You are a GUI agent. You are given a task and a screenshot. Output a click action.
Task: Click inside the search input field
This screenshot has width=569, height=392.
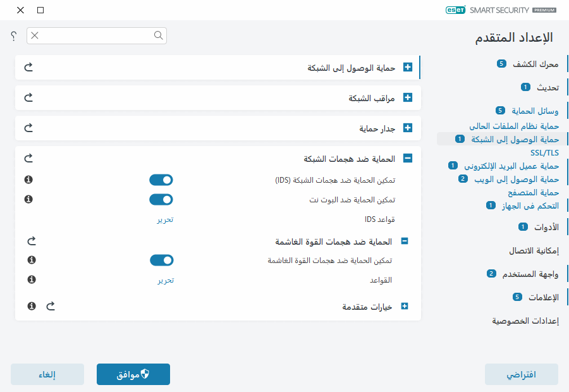pos(95,36)
